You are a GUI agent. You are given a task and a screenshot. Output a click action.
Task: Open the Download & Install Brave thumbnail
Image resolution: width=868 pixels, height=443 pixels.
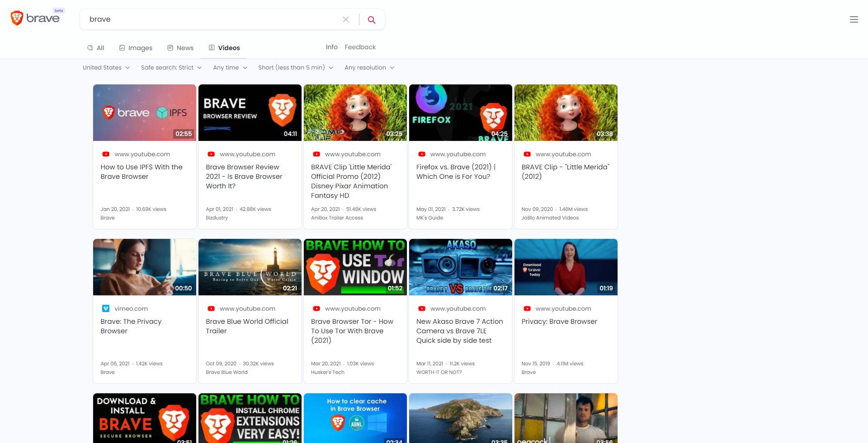point(145,418)
